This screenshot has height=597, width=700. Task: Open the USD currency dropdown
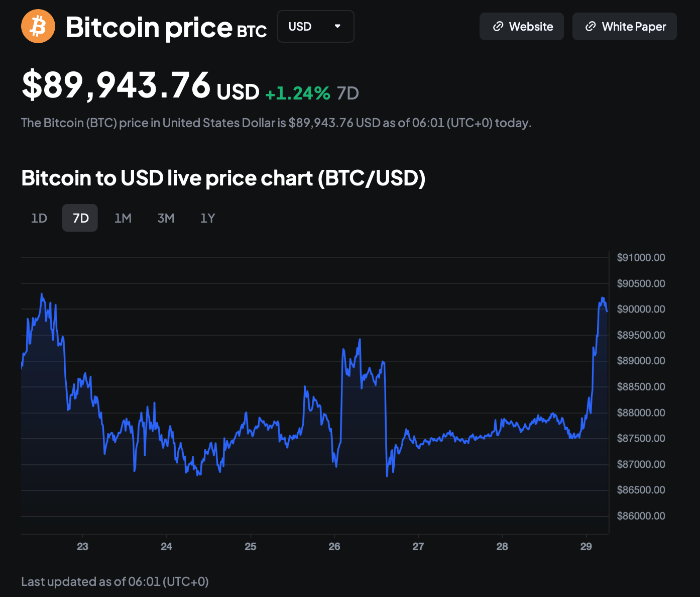pos(315,27)
